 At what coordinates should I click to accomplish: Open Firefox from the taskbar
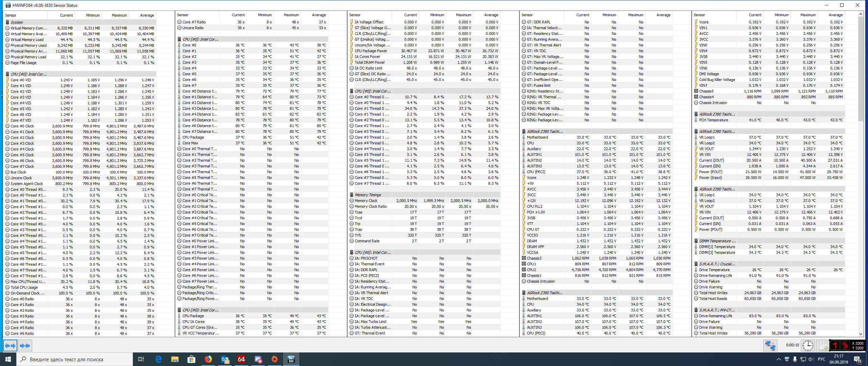208,359
